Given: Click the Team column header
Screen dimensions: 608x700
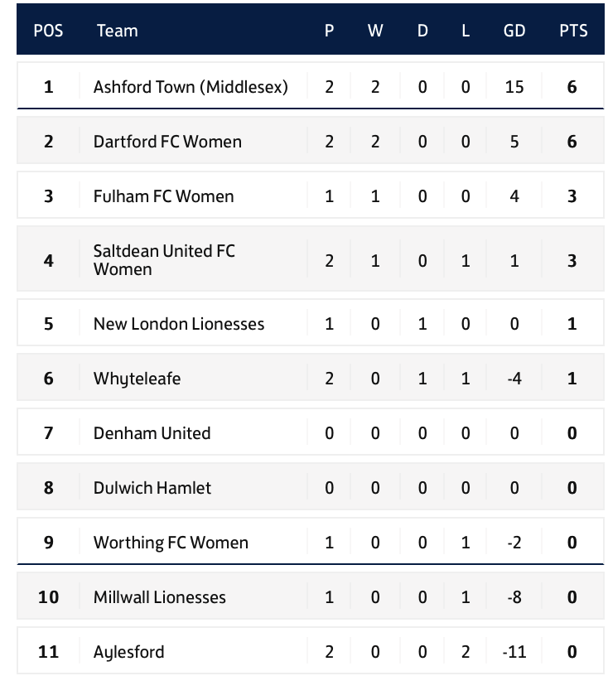Looking at the screenshot, I should pyautogui.click(x=117, y=31).
